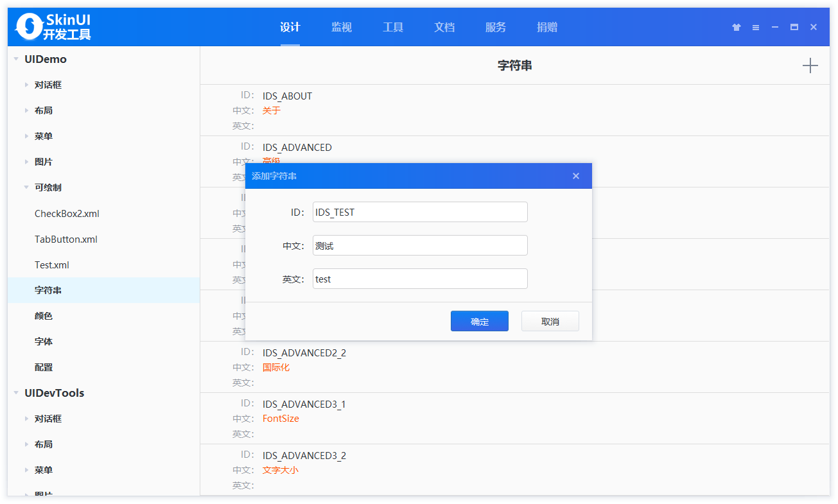Focus the 英文 field containing test

(x=420, y=279)
